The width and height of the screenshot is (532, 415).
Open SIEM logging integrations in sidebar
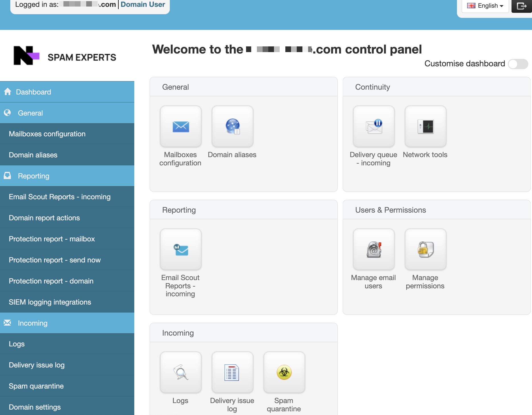click(50, 302)
